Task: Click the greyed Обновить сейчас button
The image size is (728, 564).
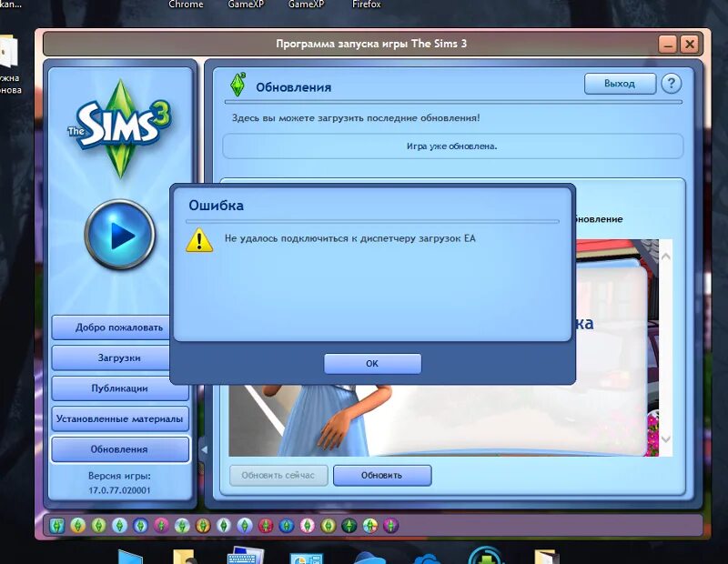Action: [278, 476]
